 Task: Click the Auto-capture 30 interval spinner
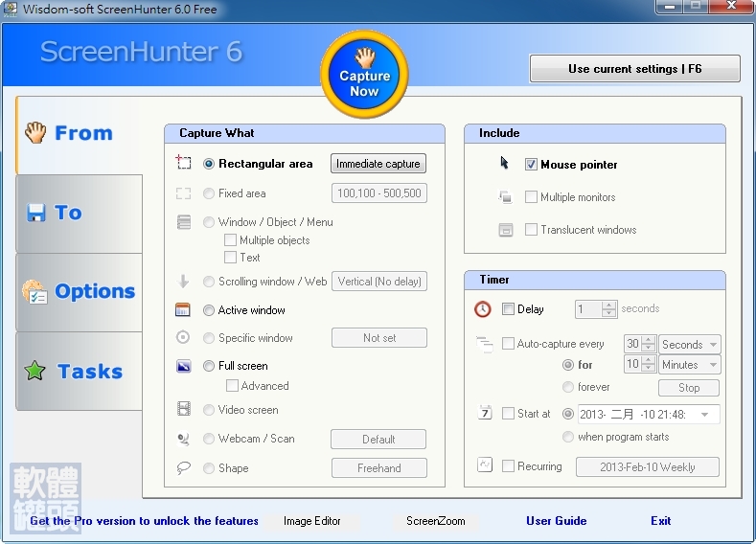click(x=649, y=344)
